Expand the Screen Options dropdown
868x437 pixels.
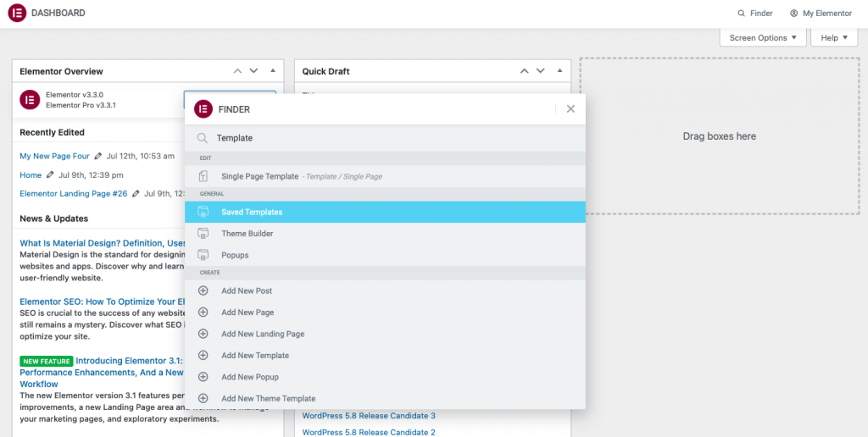(763, 37)
